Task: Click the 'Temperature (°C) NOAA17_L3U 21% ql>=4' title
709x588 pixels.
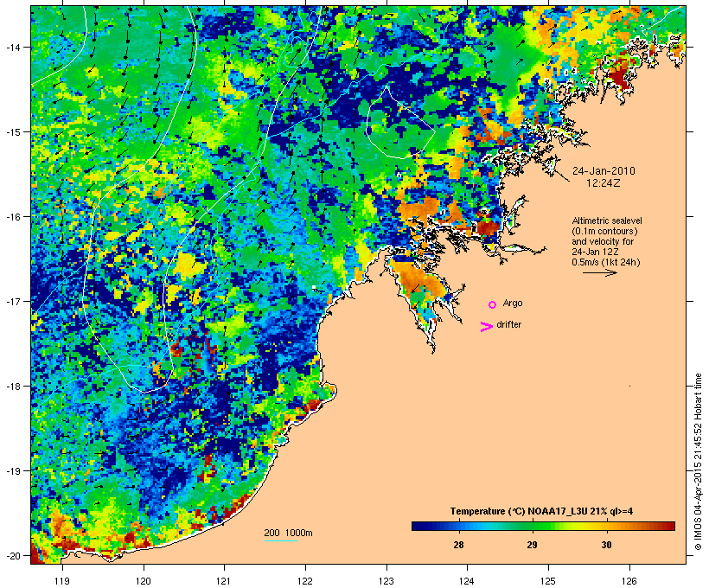Action: point(541,511)
